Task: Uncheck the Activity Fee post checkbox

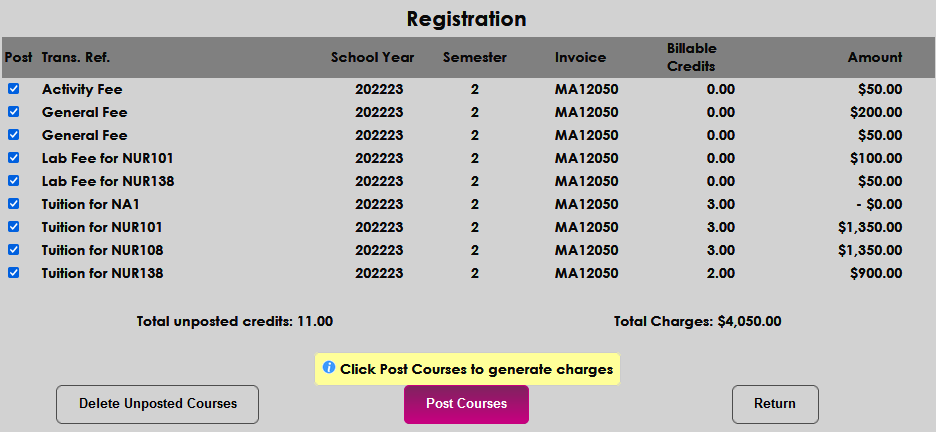Action: pyautogui.click(x=14, y=89)
